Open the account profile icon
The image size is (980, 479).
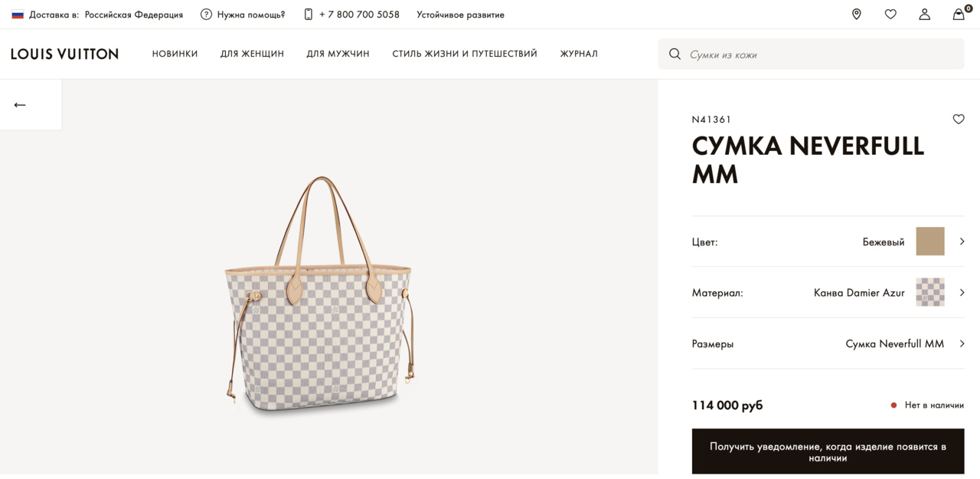925,15
